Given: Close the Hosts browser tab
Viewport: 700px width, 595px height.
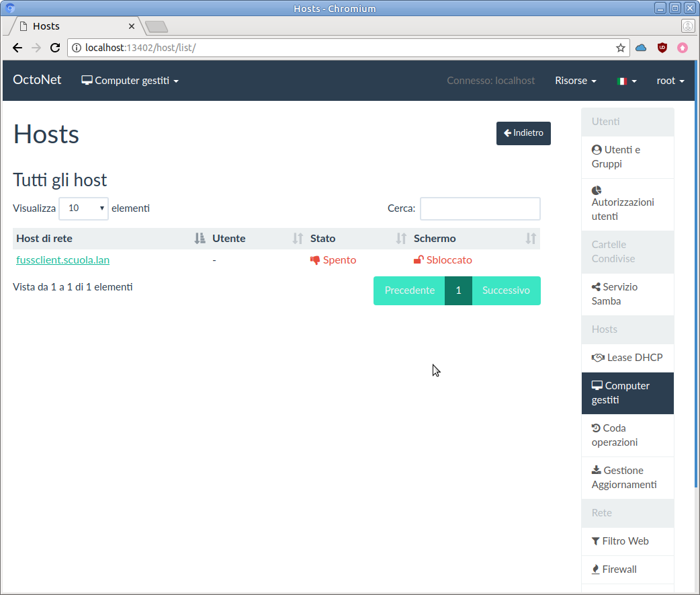Looking at the screenshot, I should pos(132,26).
